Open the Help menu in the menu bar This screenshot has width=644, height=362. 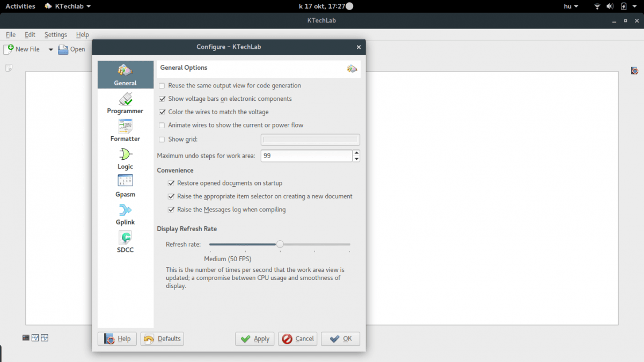click(83, 34)
